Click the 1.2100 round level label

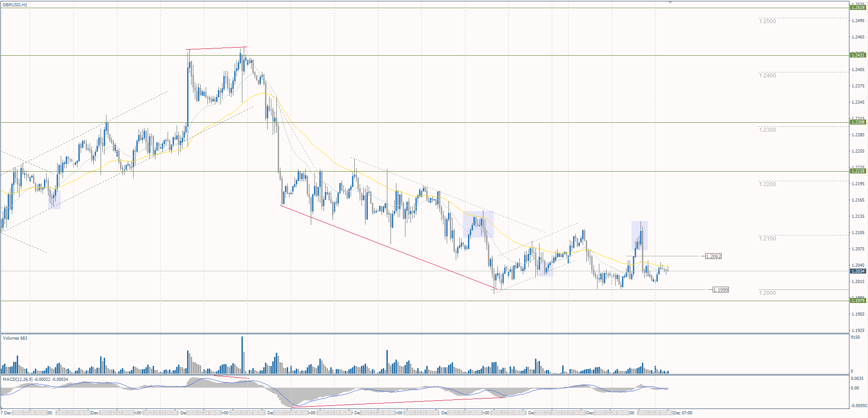(x=767, y=239)
